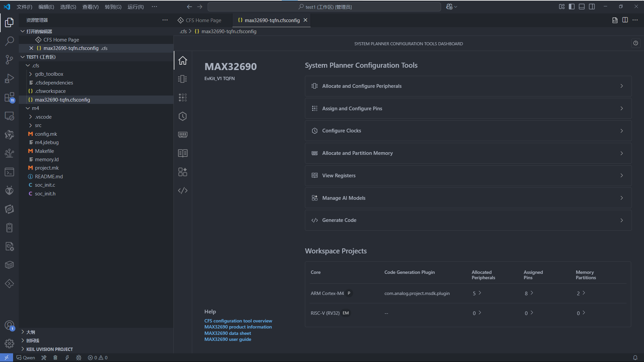This screenshot has width=644, height=362.
Task: Open notifications bell in status bar
Action: click(635, 358)
